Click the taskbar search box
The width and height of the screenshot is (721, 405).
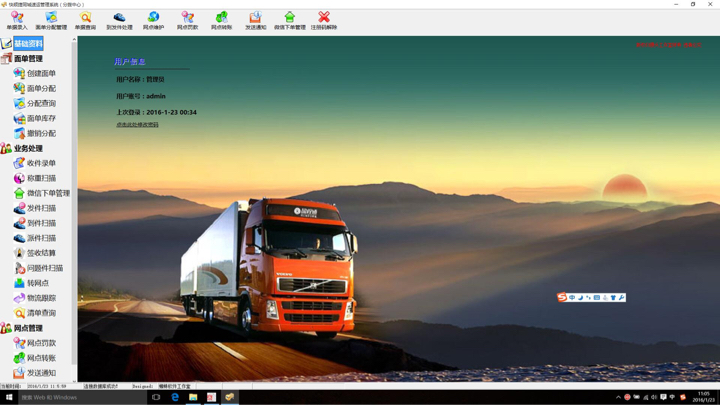click(82, 397)
